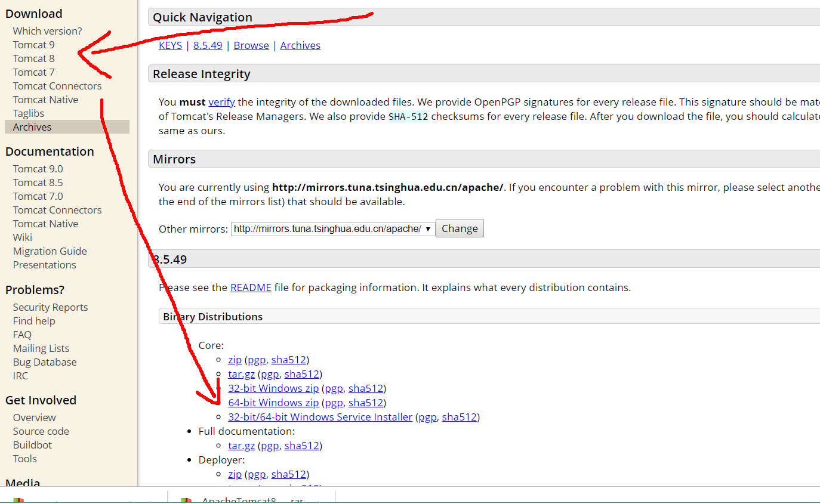Viewport: 820px width, 504px height.
Task: Open pgp signature for Full documentation tar.gz
Action: point(270,446)
